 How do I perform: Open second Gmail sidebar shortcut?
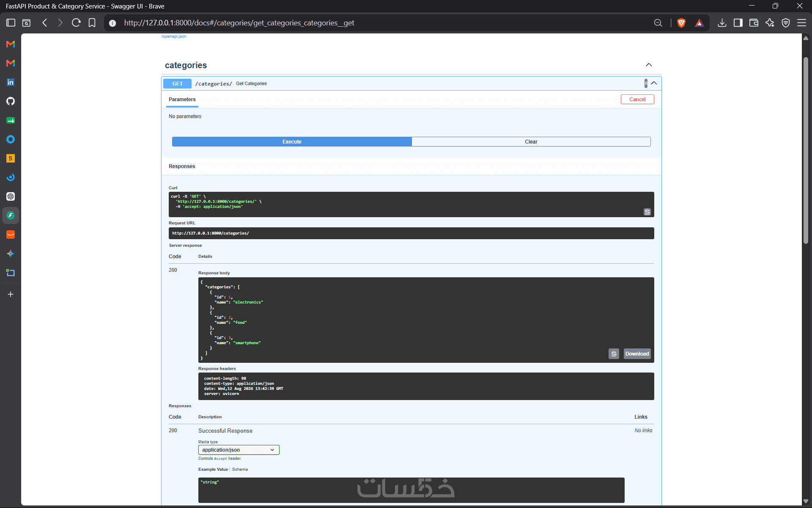11,63
